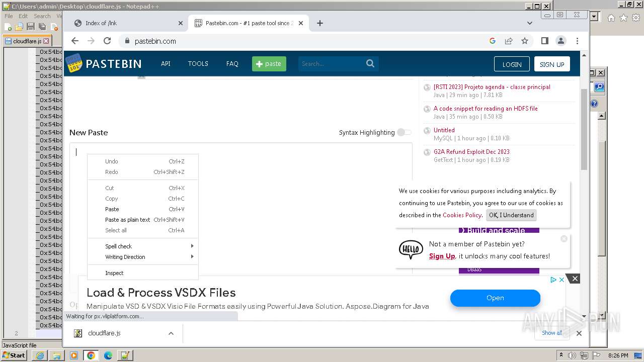Open the Google search icon in address bar
This screenshot has height=362, width=644.
pyautogui.click(x=493, y=41)
